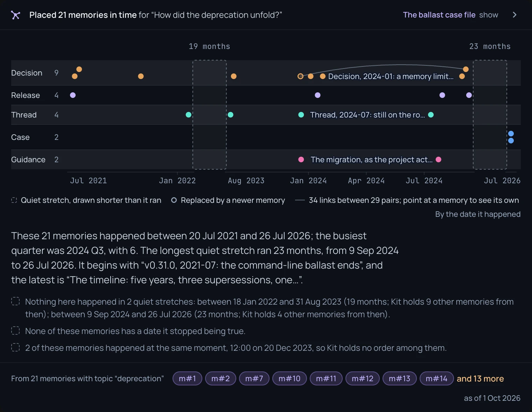
Task: Click the Decision row label
Action: tap(27, 73)
